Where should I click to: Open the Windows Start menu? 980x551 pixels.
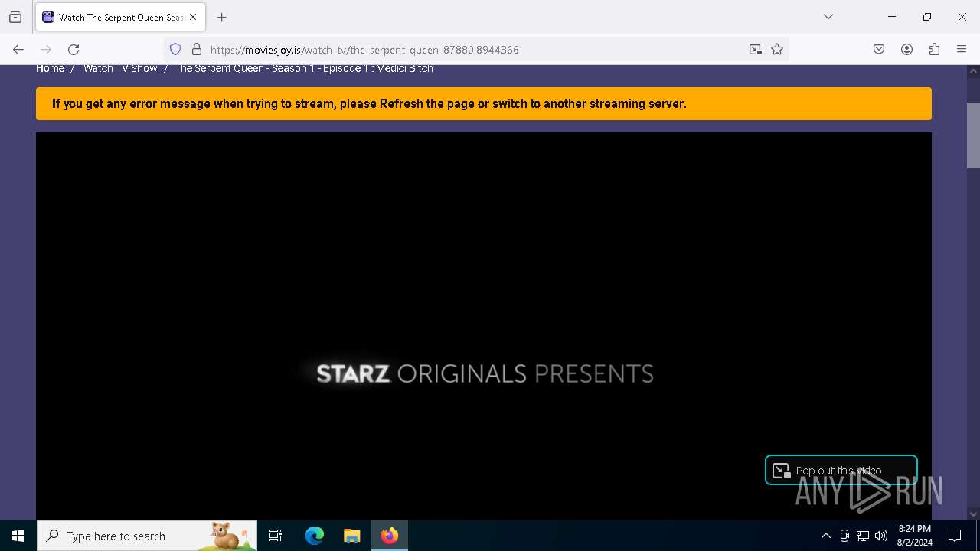pos(18,536)
